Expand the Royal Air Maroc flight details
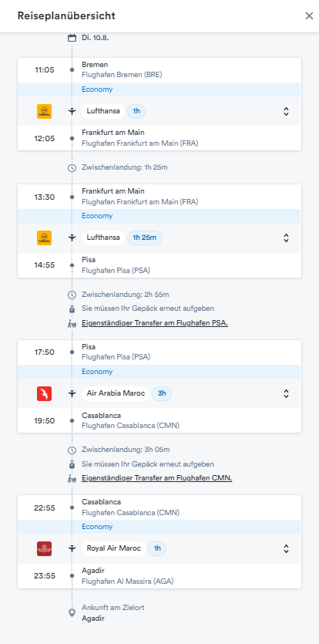 coord(286,548)
